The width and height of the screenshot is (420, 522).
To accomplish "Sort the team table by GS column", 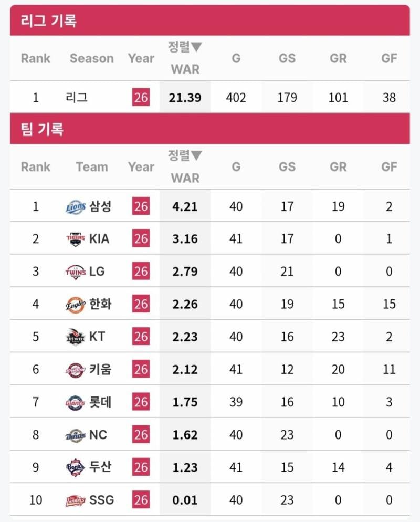I will coord(287,167).
